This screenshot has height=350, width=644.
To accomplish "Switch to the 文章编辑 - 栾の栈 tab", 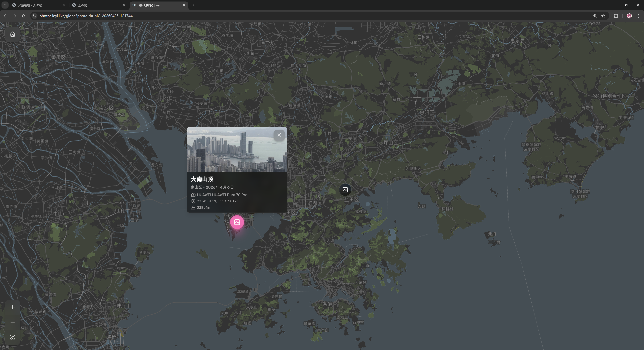I will [39, 5].
